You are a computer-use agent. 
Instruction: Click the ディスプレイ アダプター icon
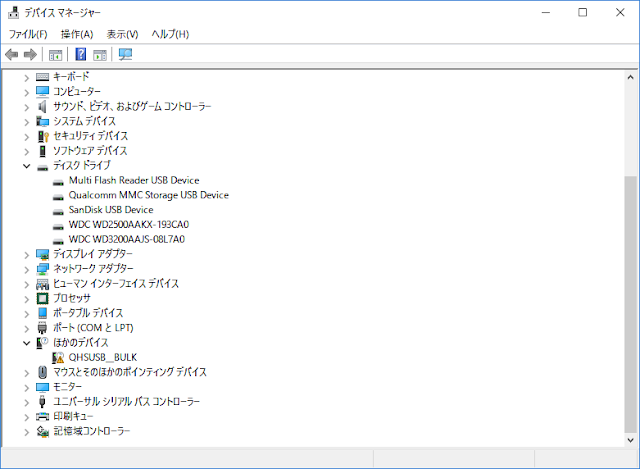[x=42, y=254]
